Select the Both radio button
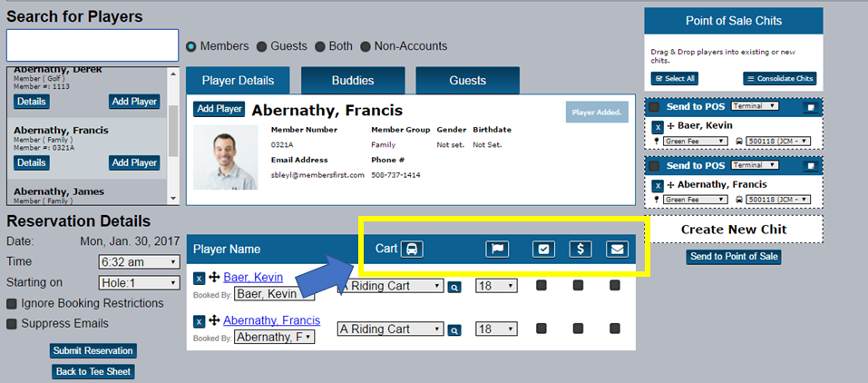Viewport: 868px width, 383px height. point(320,46)
